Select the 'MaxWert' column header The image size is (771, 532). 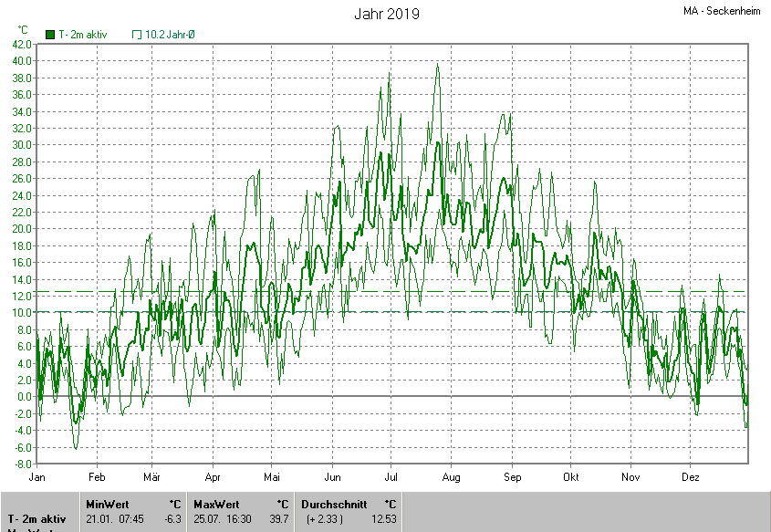pyautogui.click(x=214, y=504)
